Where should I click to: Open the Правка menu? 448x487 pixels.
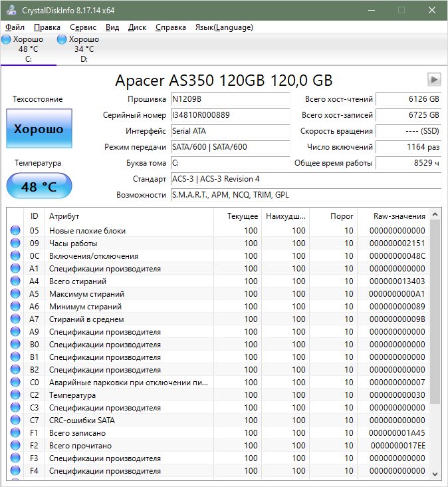point(47,27)
